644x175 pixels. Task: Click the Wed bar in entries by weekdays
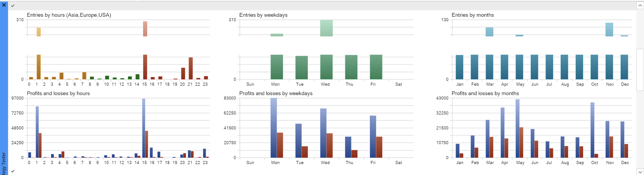(326, 67)
